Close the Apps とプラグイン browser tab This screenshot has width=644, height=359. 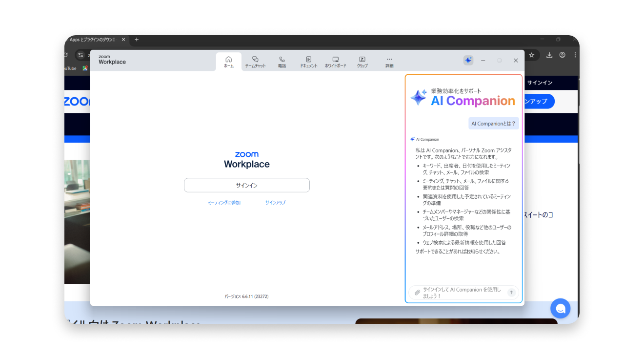coord(123,40)
